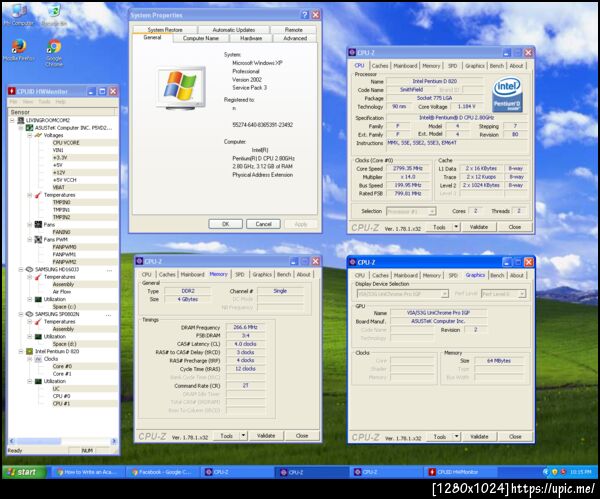
Task: Collapse the motherboard Temperatures node
Action: click(30, 195)
